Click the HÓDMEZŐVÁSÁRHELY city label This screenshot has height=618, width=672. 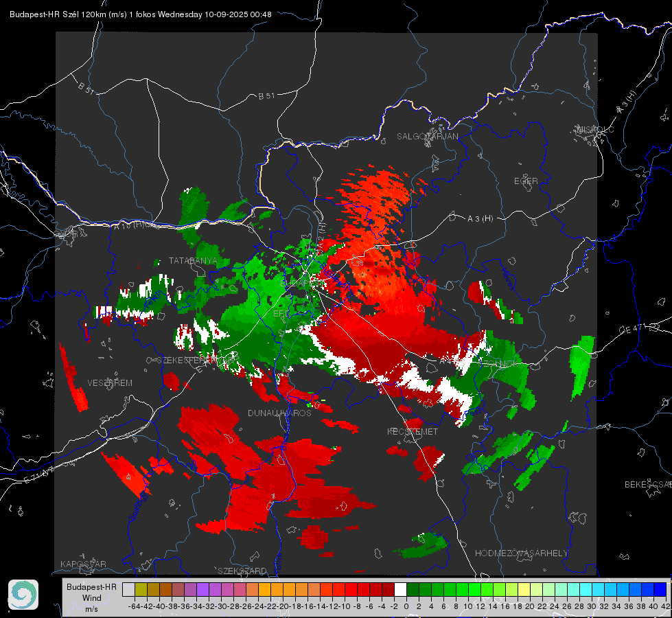tap(521, 553)
